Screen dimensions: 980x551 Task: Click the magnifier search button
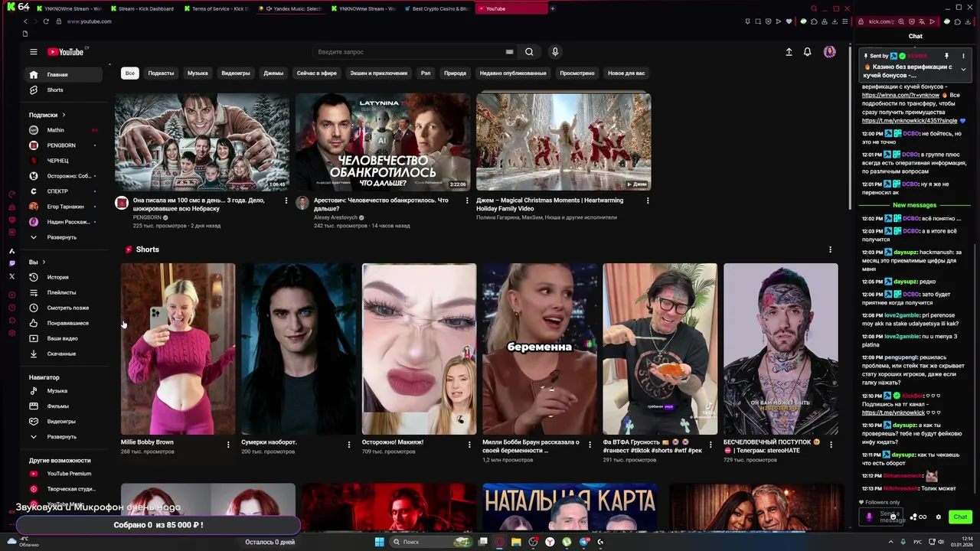coord(529,52)
